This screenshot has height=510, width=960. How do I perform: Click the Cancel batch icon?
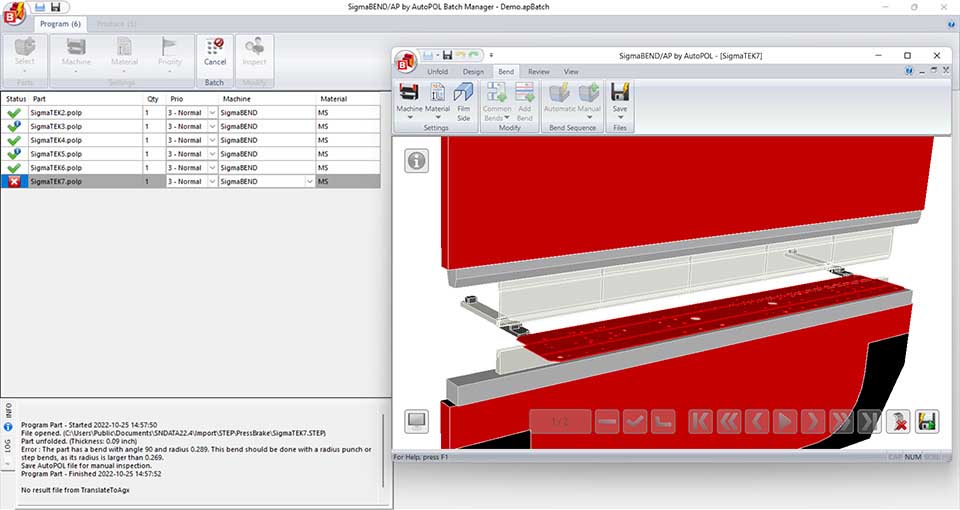coord(214,50)
